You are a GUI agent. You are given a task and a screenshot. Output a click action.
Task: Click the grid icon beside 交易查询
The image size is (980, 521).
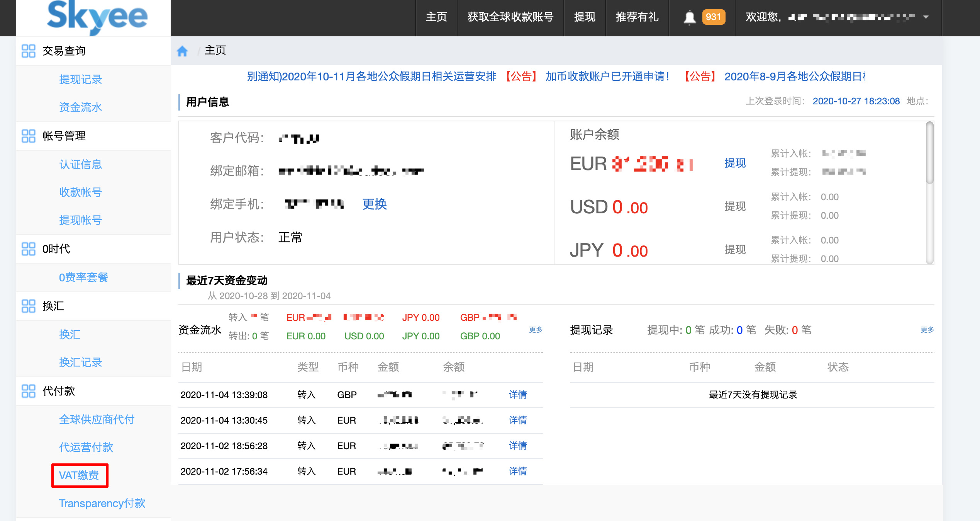29,51
